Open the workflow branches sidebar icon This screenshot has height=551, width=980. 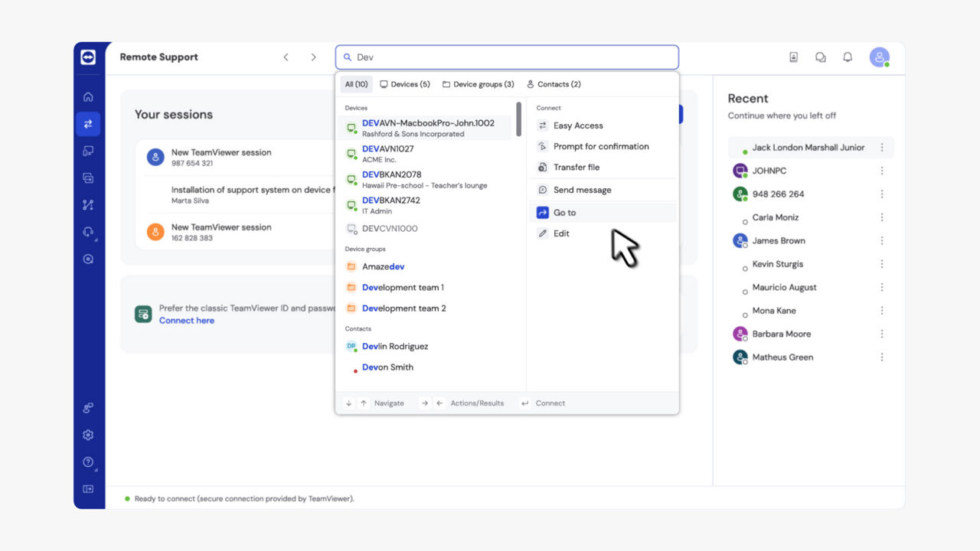point(88,205)
